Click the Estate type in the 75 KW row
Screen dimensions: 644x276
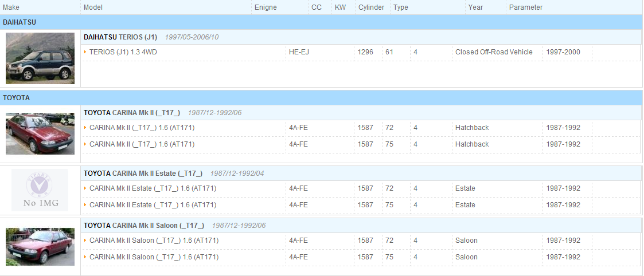tap(465, 204)
